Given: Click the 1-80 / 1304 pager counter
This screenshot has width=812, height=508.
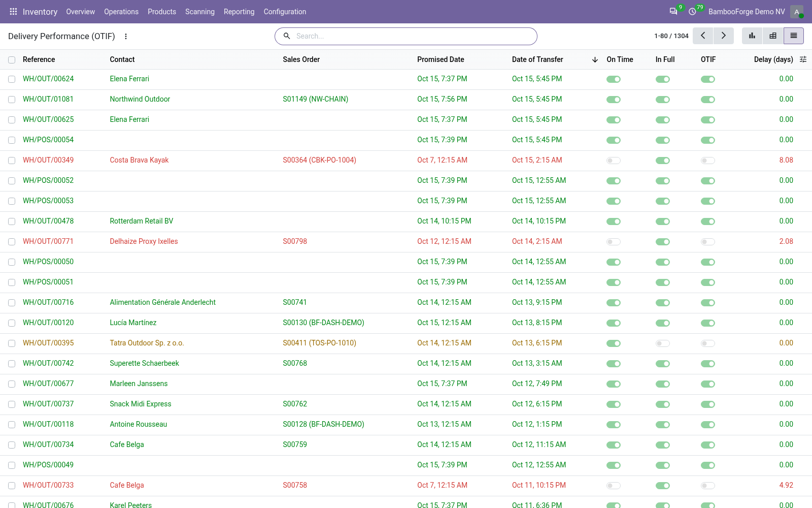Looking at the screenshot, I should click(671, 36).
